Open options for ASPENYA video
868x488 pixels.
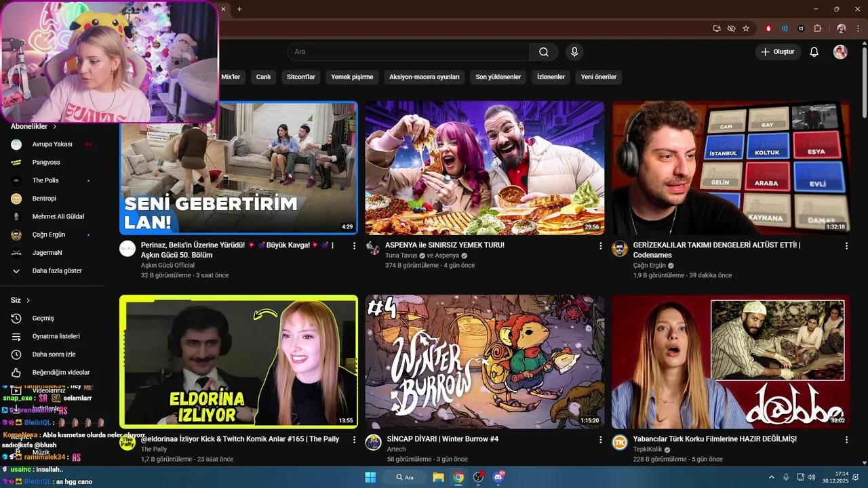point(600,246)
